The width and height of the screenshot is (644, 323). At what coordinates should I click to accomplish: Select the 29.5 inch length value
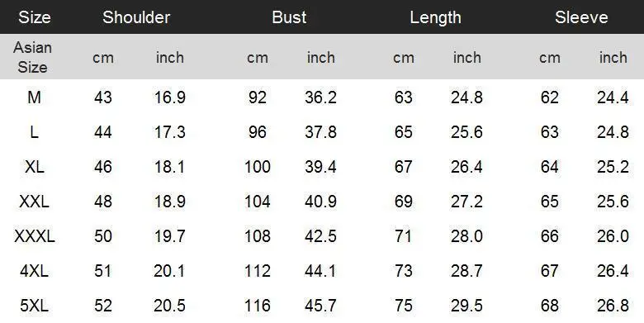466,306
